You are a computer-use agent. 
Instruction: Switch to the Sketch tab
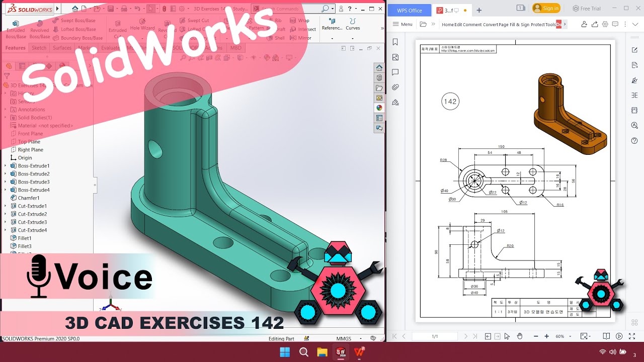(x=39, y=48)
